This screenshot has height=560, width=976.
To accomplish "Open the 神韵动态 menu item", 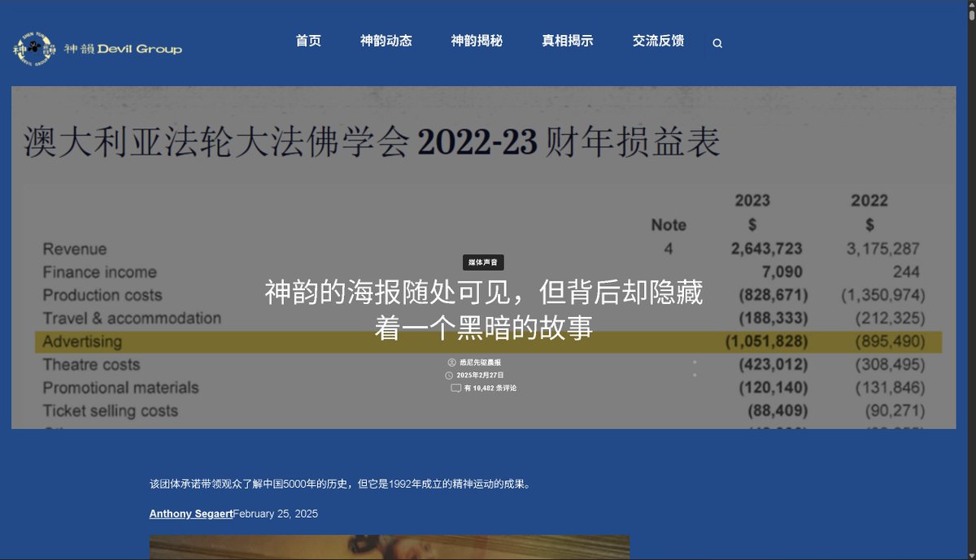I will tap(386, 41).
